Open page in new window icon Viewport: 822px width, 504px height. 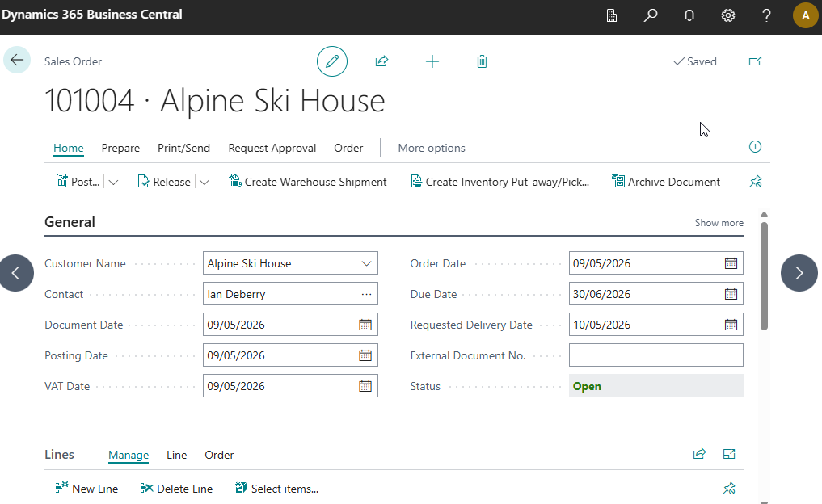(755, 61)
